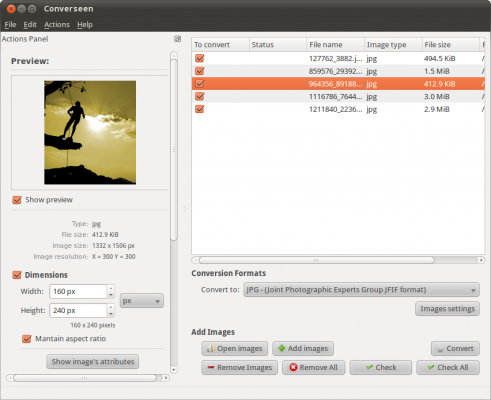Viewport: 491px width, 400px height.
Task: Uncheck the 127762_3882 file convert checkbox
Action: tap(200, 58)
